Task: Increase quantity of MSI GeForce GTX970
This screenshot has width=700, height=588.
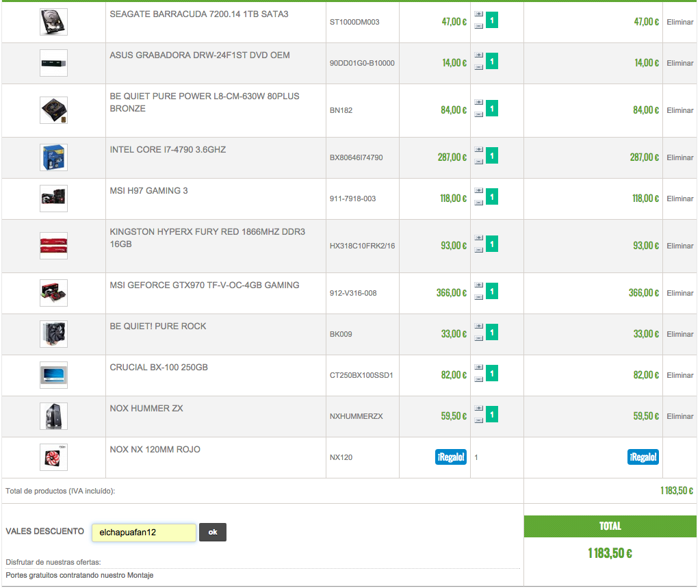Action: [x=478, y=285]
